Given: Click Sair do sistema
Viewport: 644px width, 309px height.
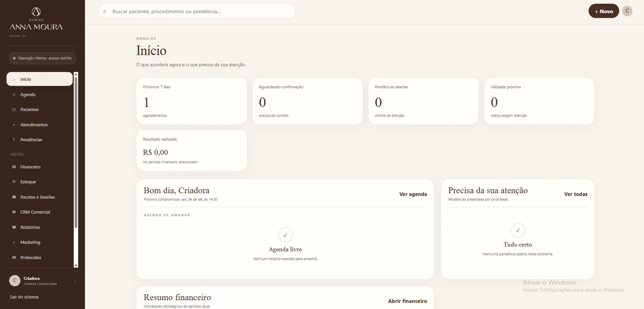Looking at the screenshot, I should (x=24, y=297).
